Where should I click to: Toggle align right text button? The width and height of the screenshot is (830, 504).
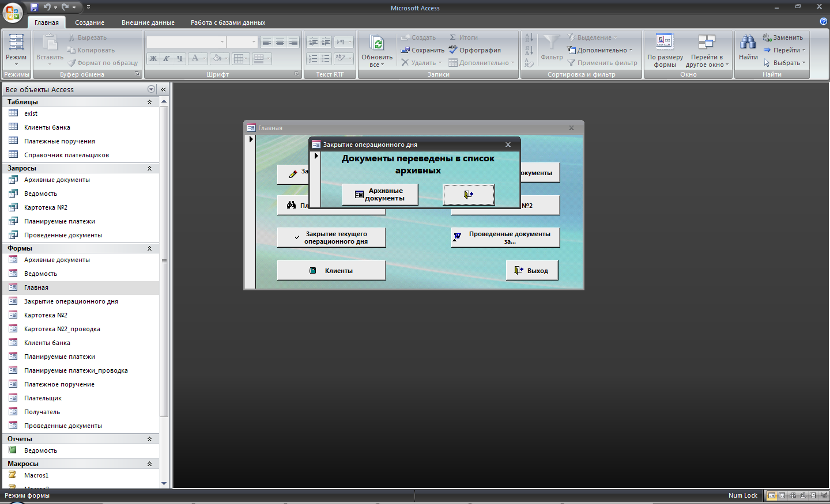pyautogui.click(x=293, y=42)
